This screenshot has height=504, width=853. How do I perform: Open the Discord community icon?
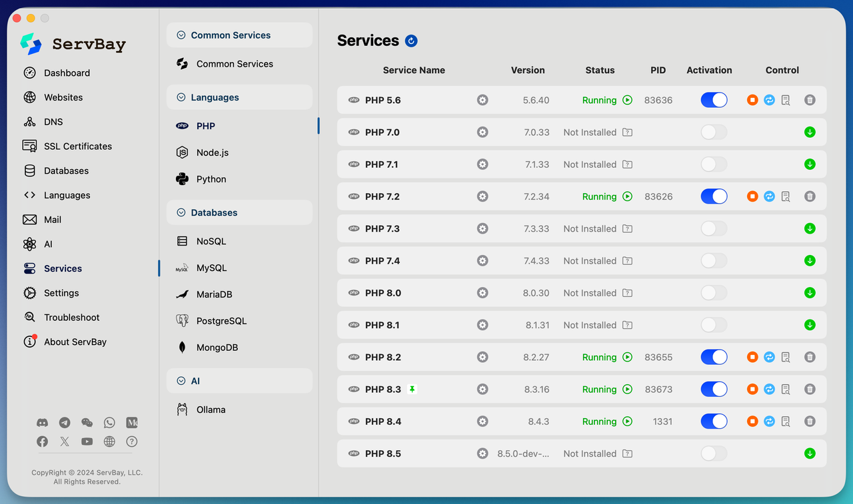click(x=42, y=422)
